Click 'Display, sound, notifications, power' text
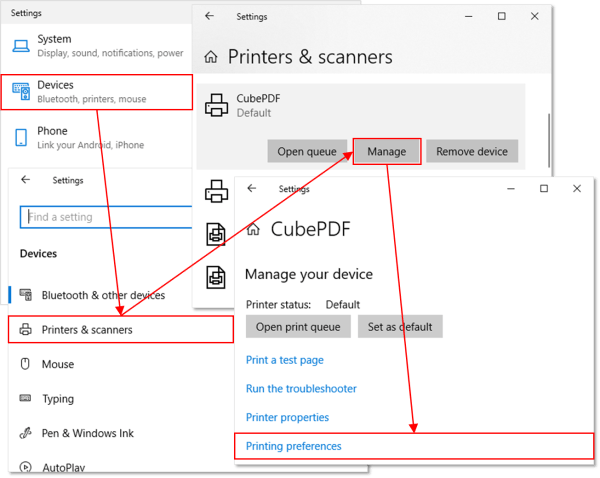Viewport: 600px width, 478px height. [x=110, y=53]
